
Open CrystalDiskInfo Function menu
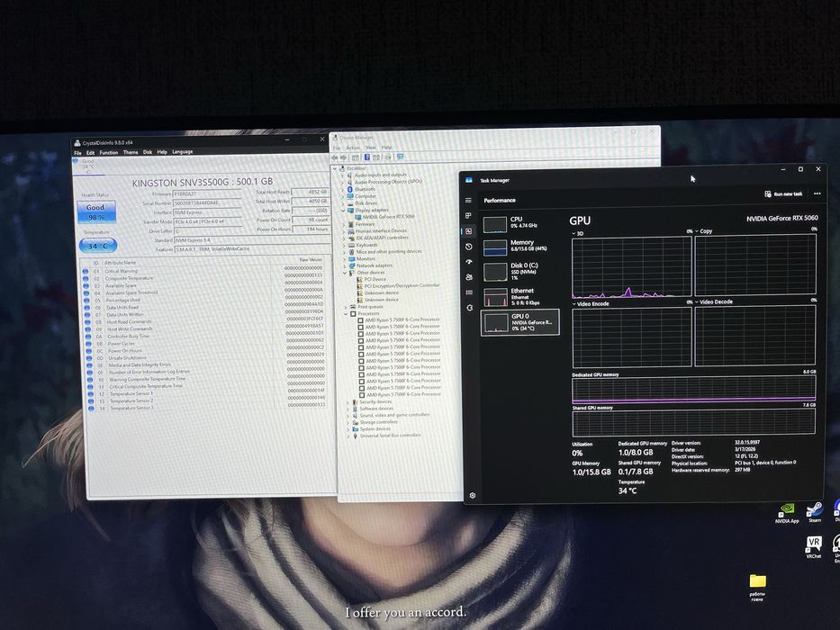(x=109, y=153)
